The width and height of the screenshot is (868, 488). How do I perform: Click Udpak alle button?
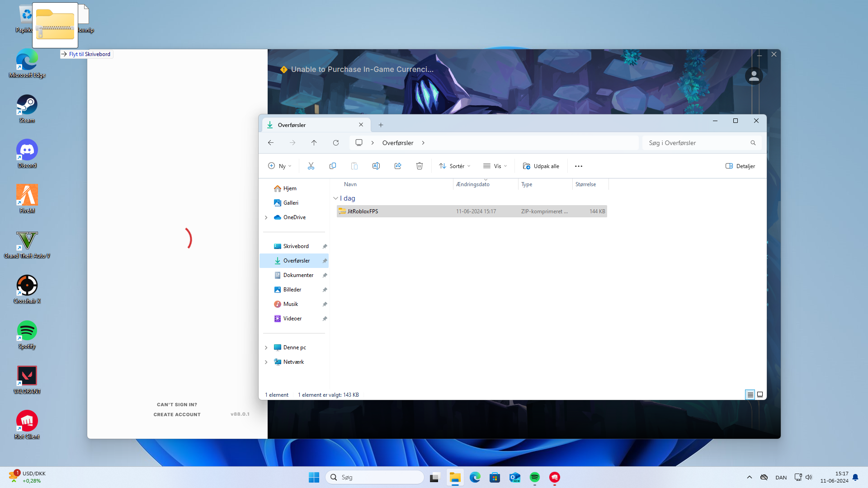pos(541,166)
